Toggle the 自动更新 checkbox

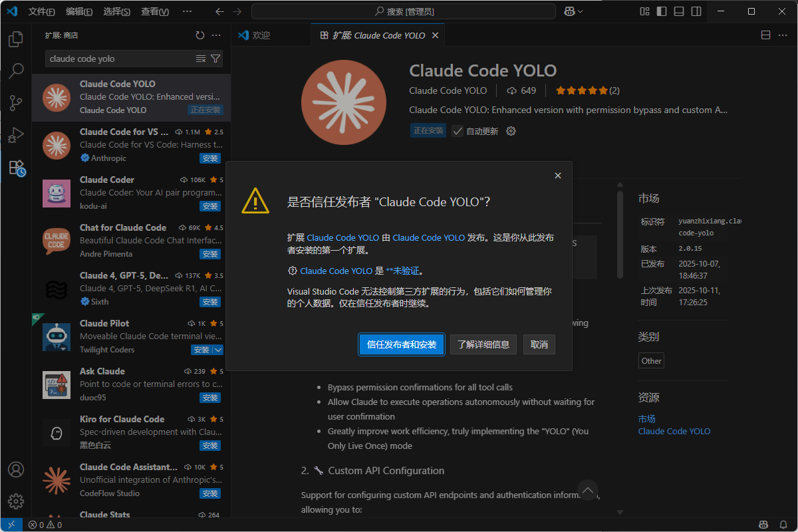tap(458, 131)
